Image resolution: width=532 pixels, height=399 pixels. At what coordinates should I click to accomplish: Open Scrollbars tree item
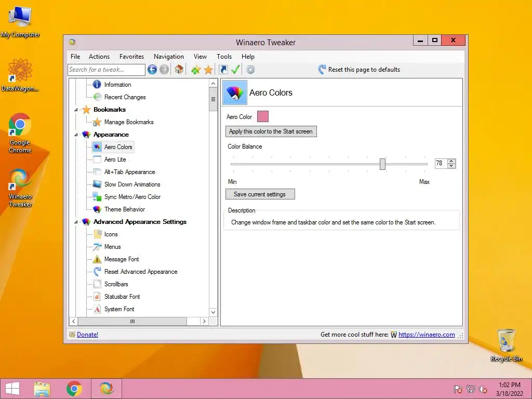pos(116,284)
